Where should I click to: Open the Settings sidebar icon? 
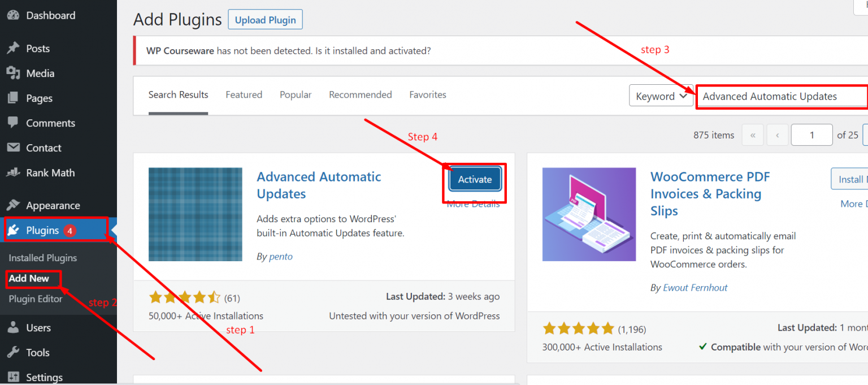[12, 377]
